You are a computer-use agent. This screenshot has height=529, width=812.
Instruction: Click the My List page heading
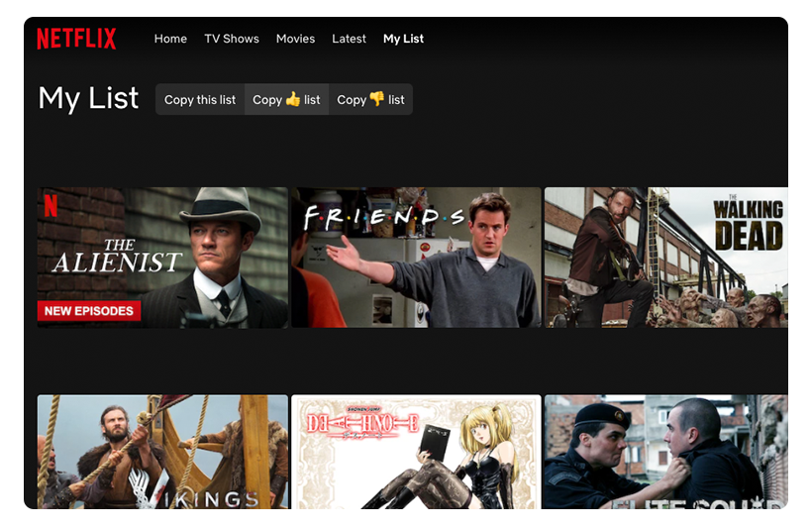(88, 98)
